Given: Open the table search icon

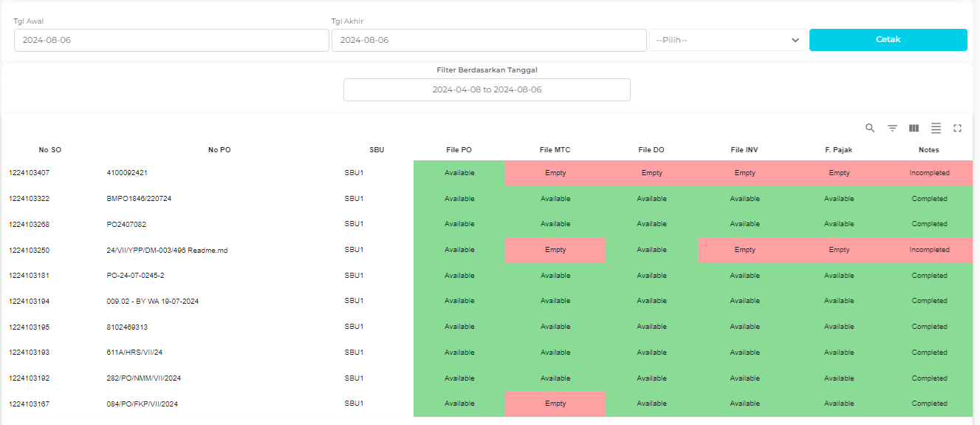Looking at the screenshot, I should 870,128.
